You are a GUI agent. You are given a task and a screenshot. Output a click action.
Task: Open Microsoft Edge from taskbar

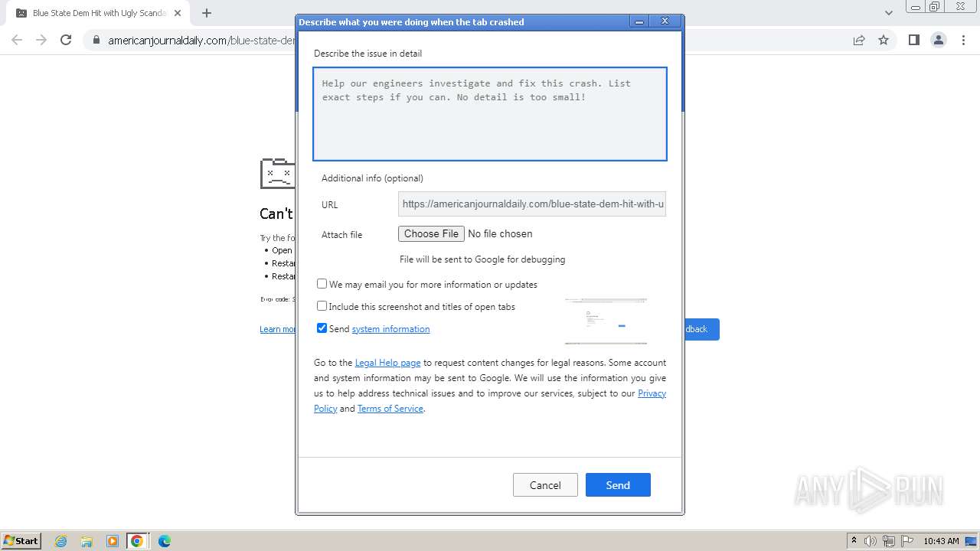click(x=164, y=541)
